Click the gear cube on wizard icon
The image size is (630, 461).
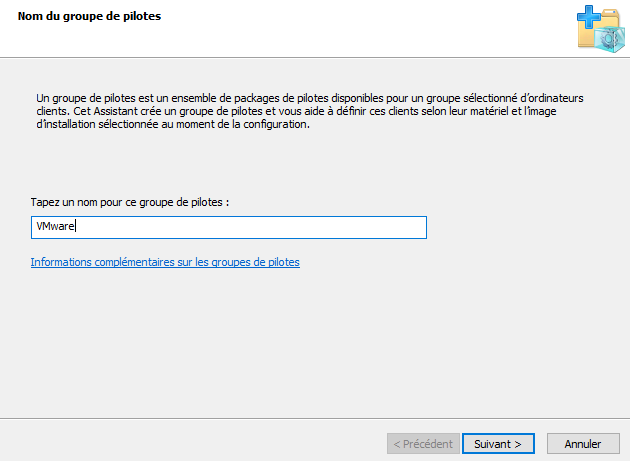click(610, 39)
